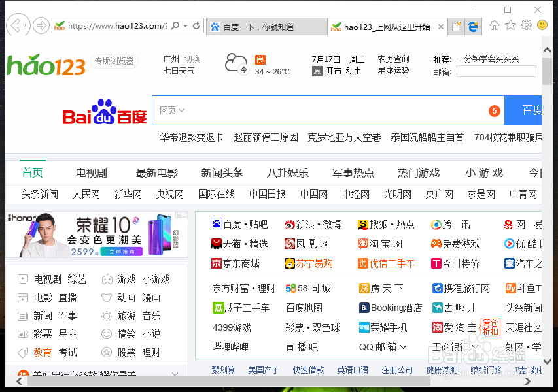Open a new tab button
This screenshot has height=392, width=558.
[x=456, y=27]
